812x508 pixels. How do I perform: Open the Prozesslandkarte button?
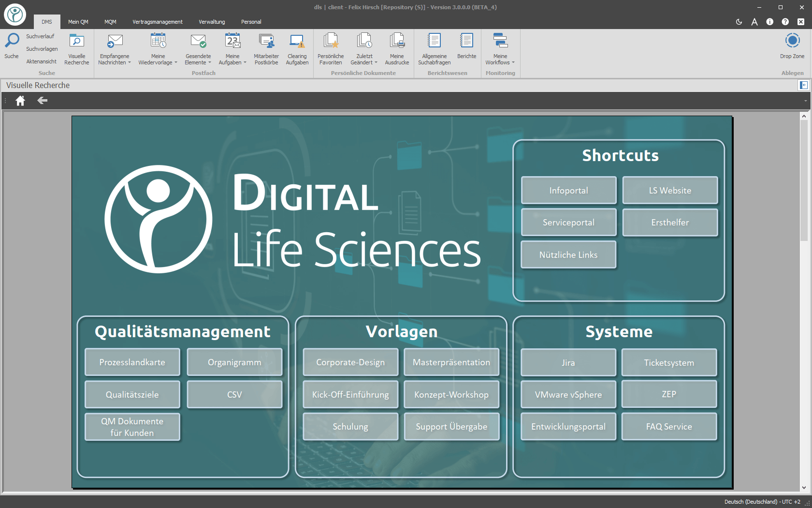pyautogui.click(x=132, y=362)
